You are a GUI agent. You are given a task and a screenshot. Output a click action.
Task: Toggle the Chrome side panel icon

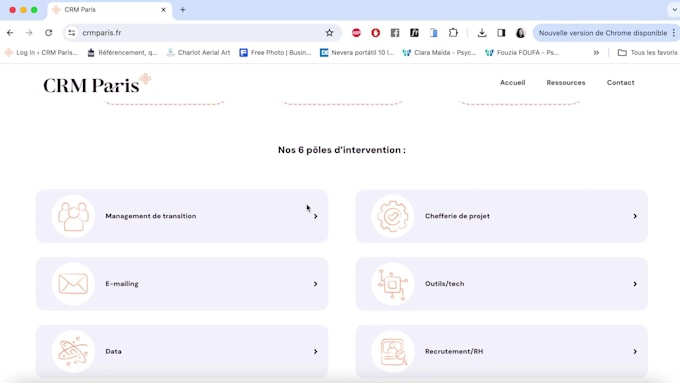tap(501, 33)
